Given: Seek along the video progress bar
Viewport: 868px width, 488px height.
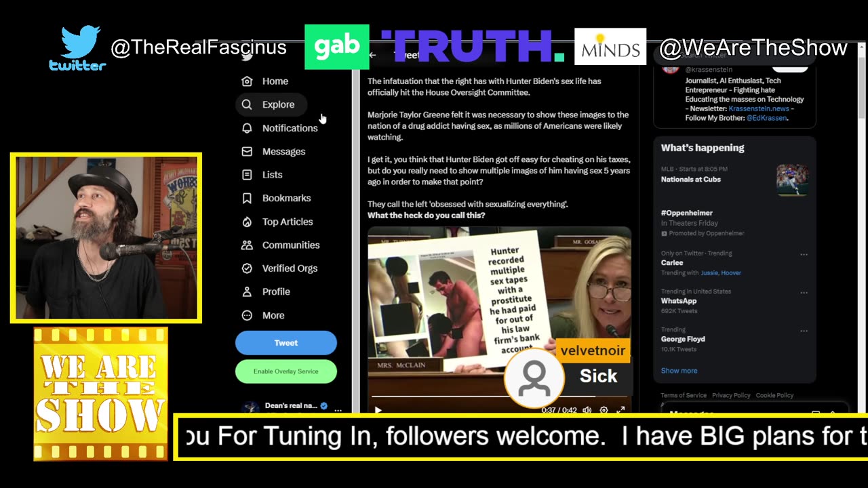Looking at the screenshot, I should click(499, 396).
